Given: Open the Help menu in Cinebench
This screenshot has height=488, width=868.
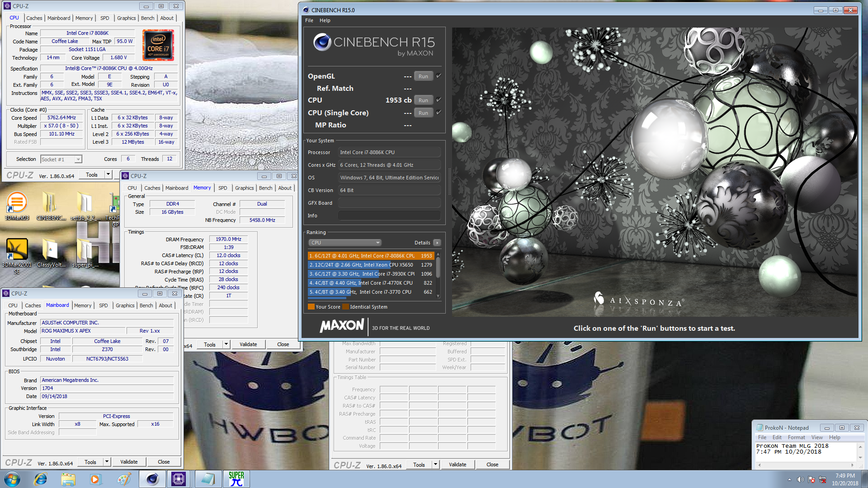Looking at the screenshot, I should [325, 20].
